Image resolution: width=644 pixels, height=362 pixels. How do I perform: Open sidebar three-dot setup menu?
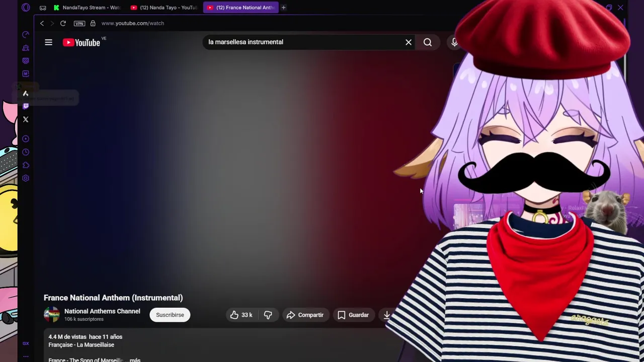pyautogui.click(x=26, y=356)
